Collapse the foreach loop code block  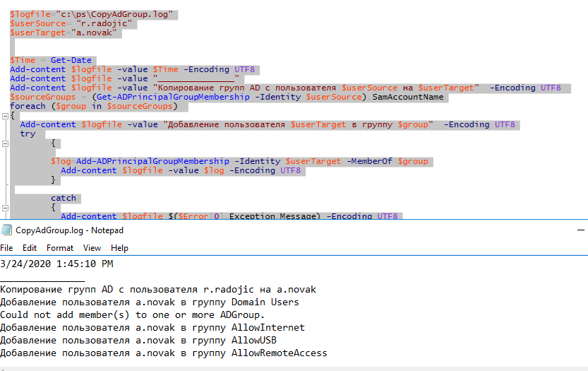(5, 116)
